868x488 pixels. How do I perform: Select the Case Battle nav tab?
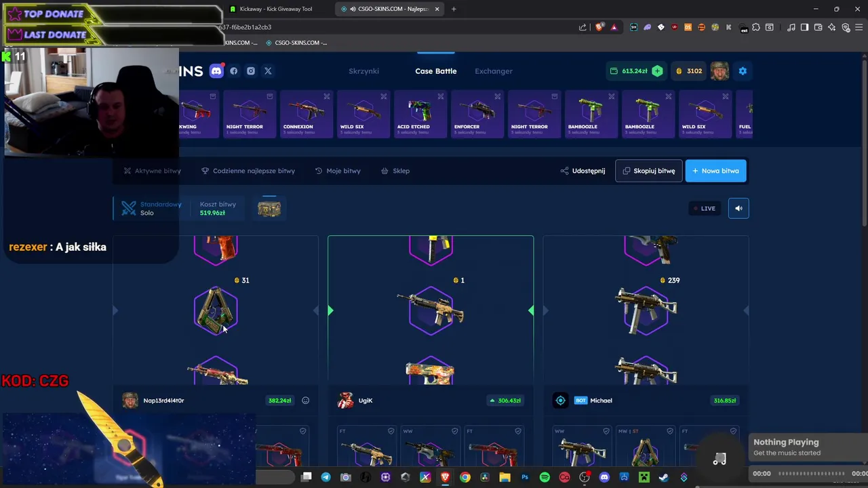tap(436, 71)
